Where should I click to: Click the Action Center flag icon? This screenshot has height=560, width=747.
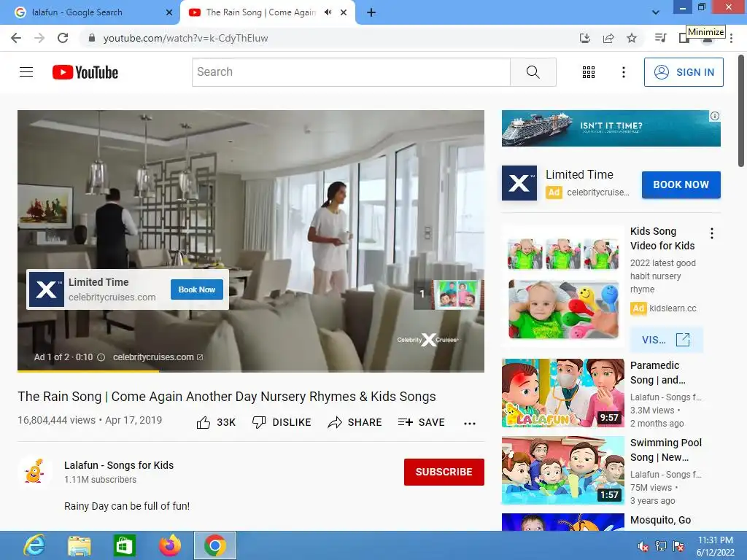[678, 546]
